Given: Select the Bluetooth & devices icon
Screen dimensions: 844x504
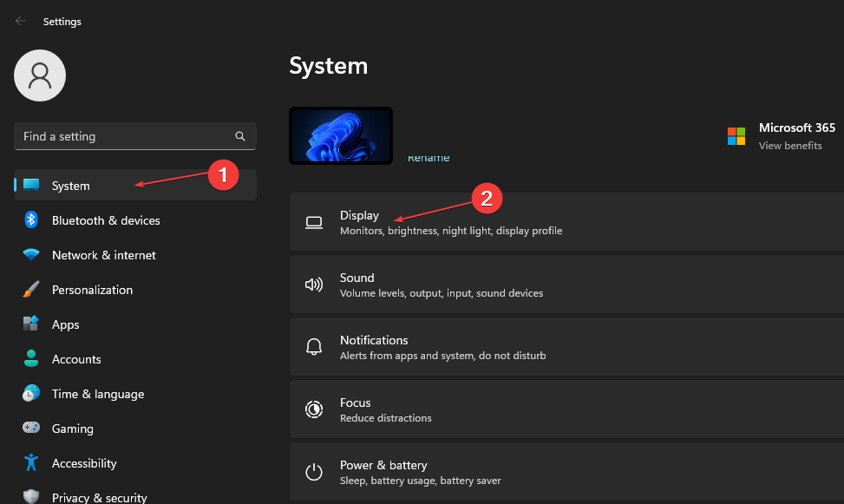Looking at the screenshot, I should click(31, 220).
